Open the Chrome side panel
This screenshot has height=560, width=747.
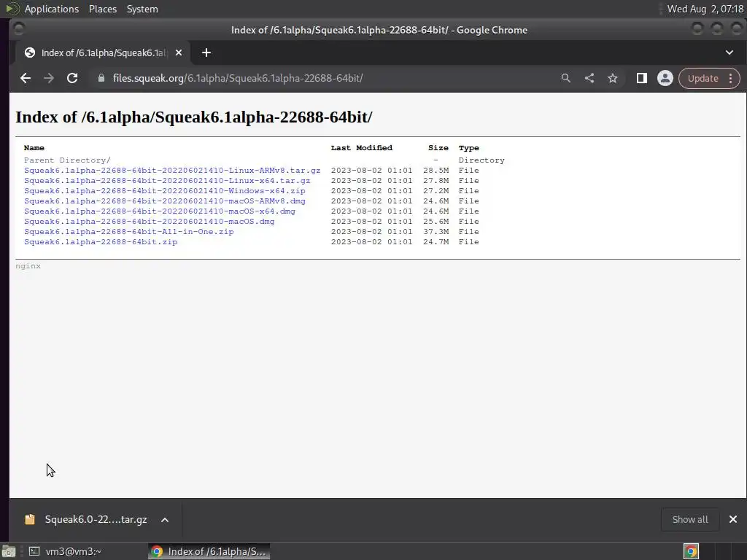tap(642, 78)
